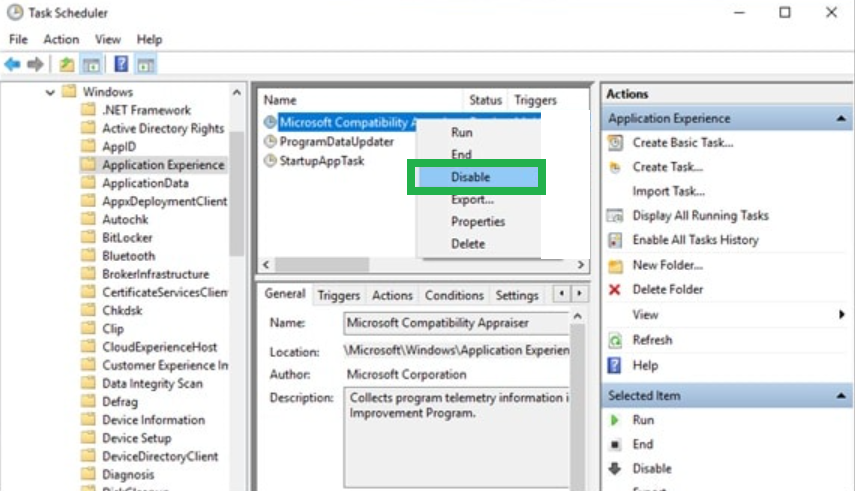
Task: Click inside the Description text box
Action: coord(457,436)
